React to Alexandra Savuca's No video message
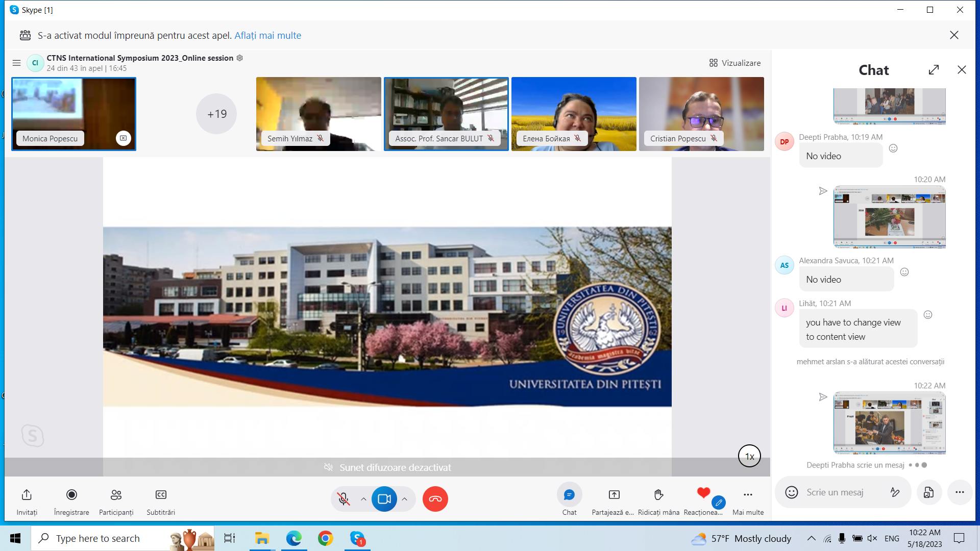 (904, 272)
